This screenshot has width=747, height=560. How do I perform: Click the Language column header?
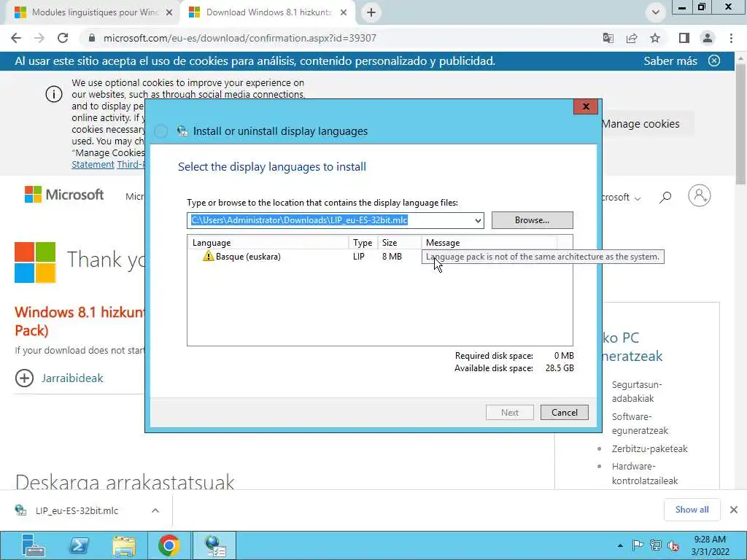[268, 242]
